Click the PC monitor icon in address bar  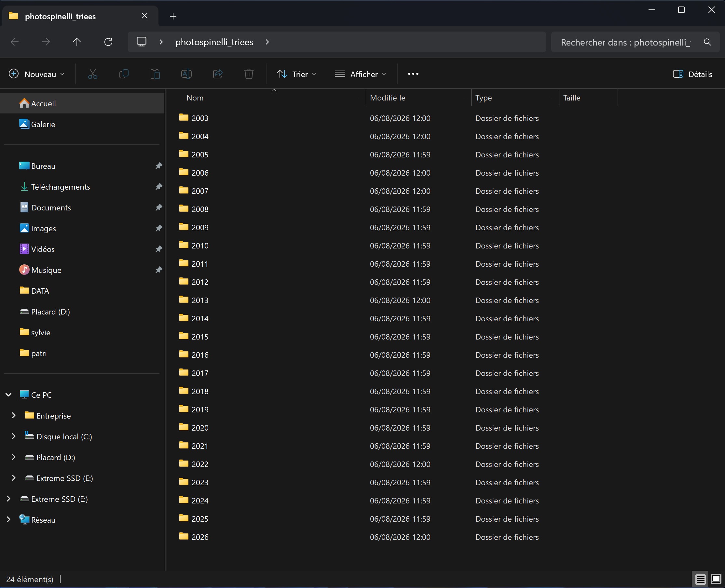[141, 42]
